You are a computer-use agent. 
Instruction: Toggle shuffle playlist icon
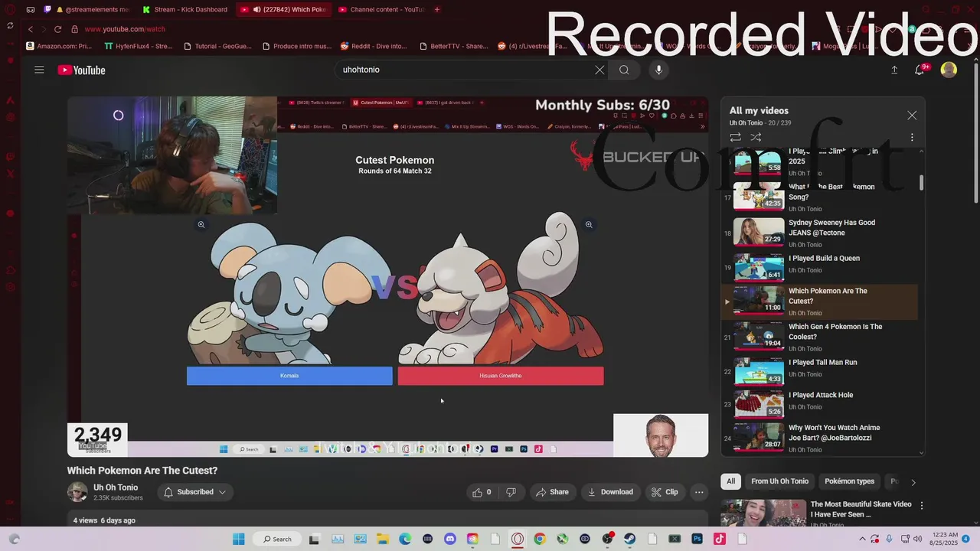coord(756,137)
